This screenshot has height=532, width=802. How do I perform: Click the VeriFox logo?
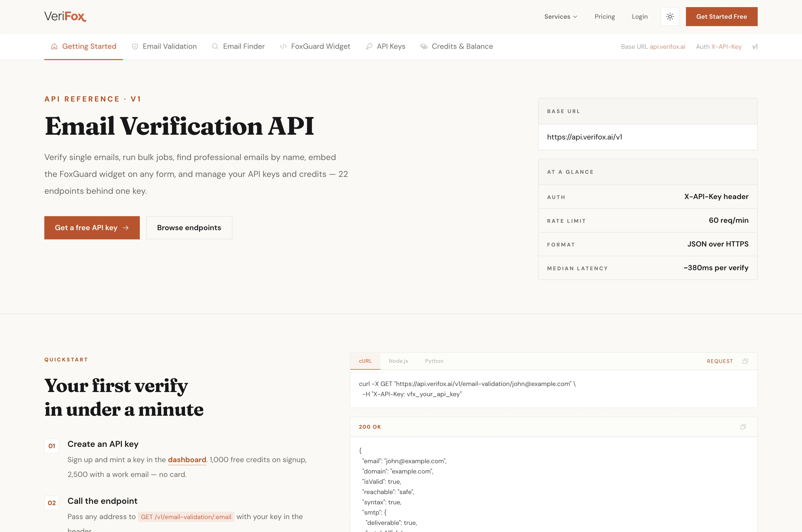[65, 16]
